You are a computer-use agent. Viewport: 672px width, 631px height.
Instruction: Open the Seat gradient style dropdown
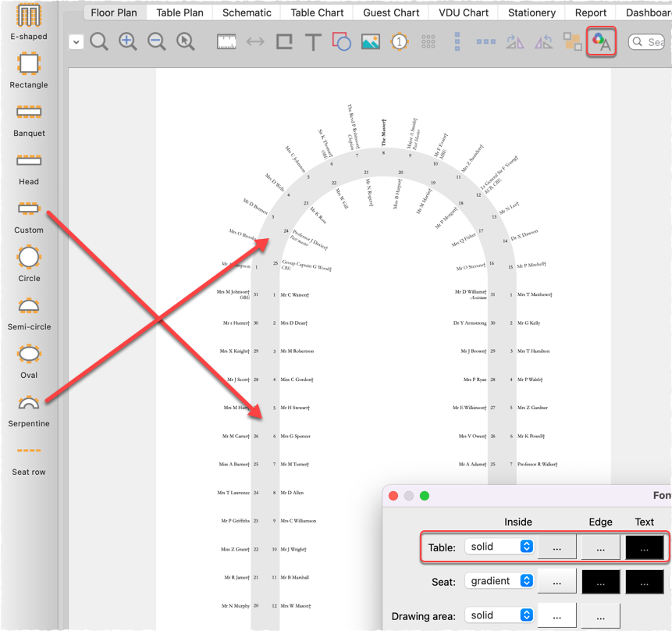click(499, 581)
